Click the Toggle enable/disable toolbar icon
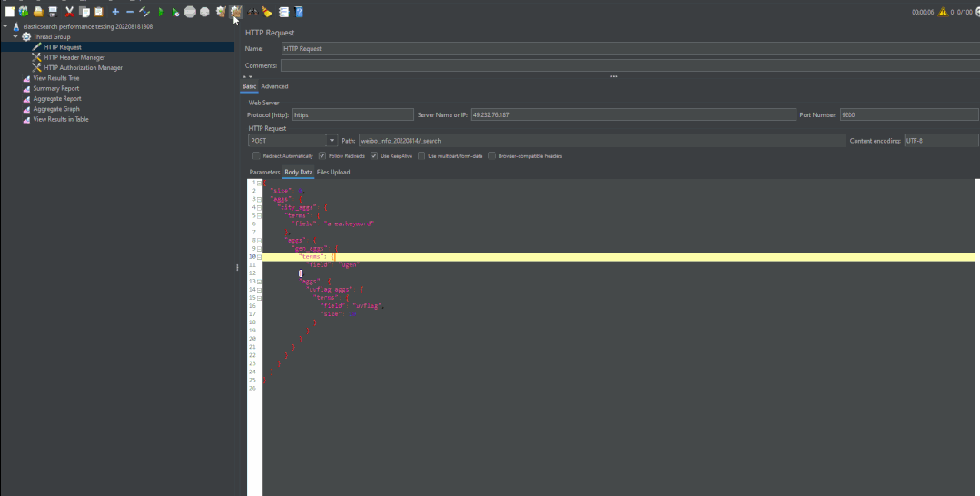Viewport: 980px width, 496px height. (144, 12)
